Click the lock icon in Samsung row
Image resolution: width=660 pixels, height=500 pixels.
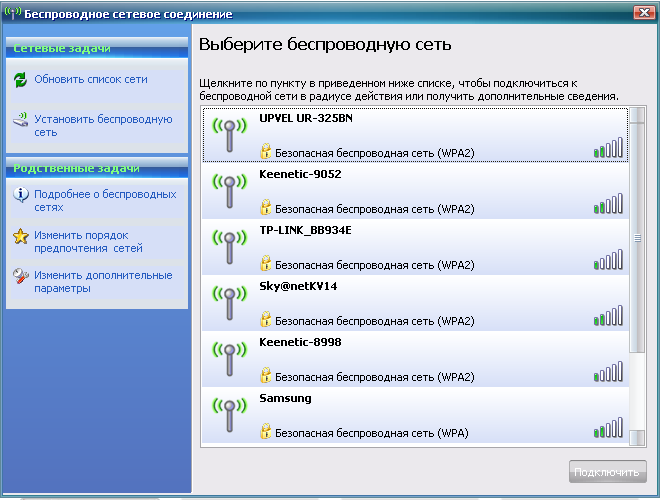pyautogui.click(x=266, y=431)
